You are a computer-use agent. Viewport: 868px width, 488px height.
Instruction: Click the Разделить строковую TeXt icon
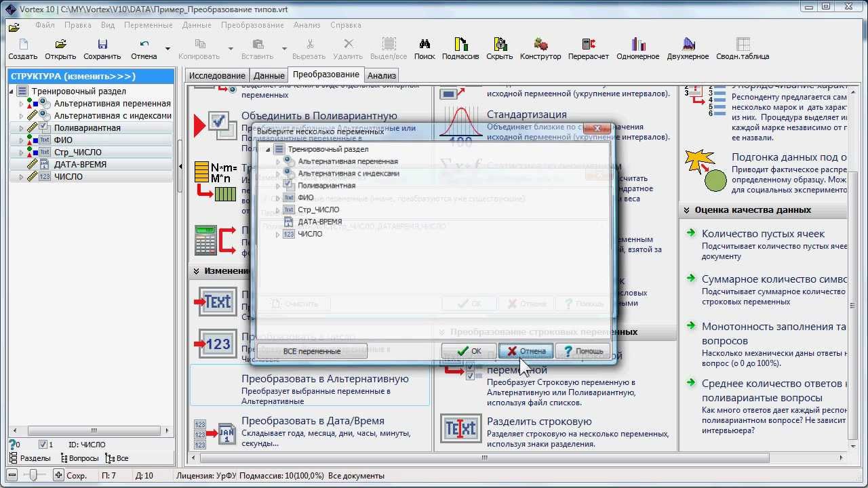click(460, 429)
